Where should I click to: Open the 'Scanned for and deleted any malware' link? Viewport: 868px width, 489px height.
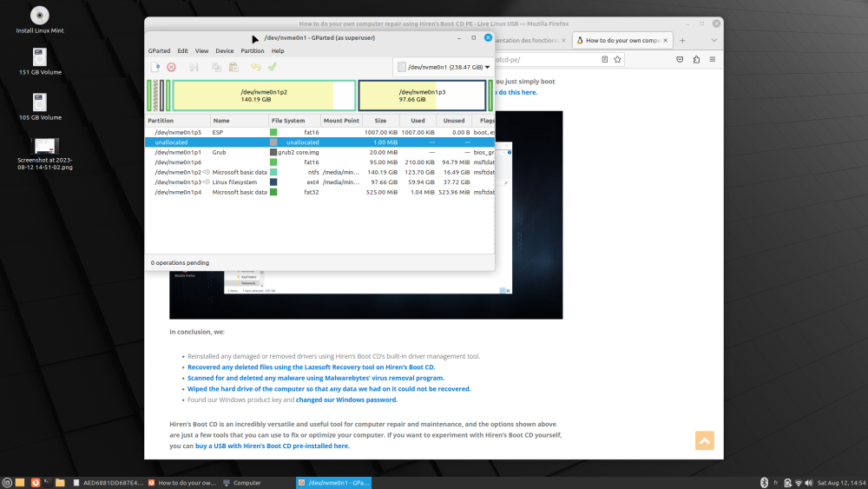click(316, 378)
